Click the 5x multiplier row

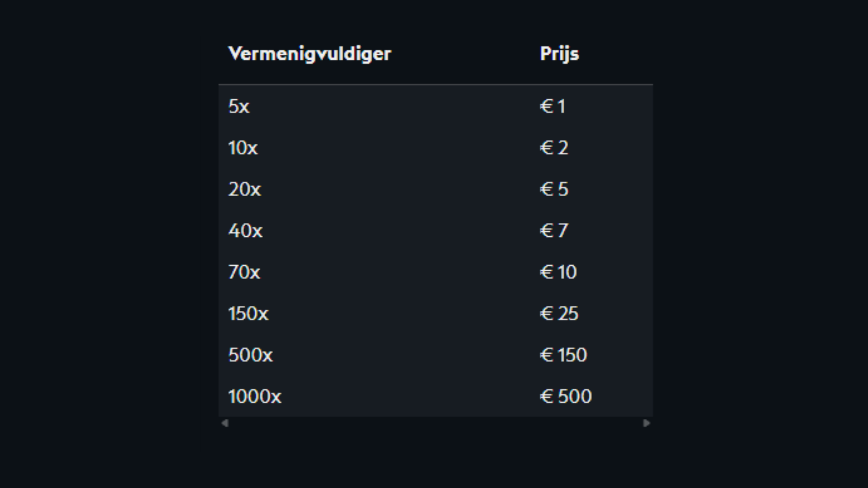239,107
